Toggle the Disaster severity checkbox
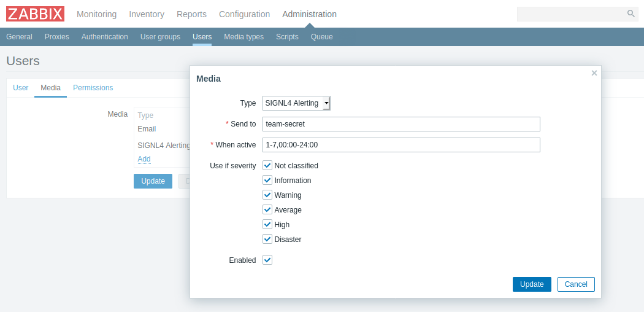The height and width of the screenshot is (312, 644). click(267, 239)
